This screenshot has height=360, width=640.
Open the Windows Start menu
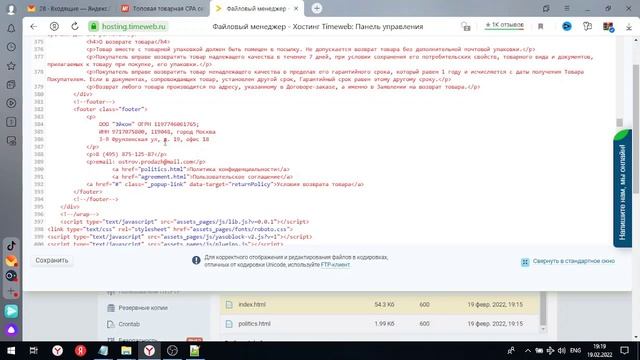point(11,351)
